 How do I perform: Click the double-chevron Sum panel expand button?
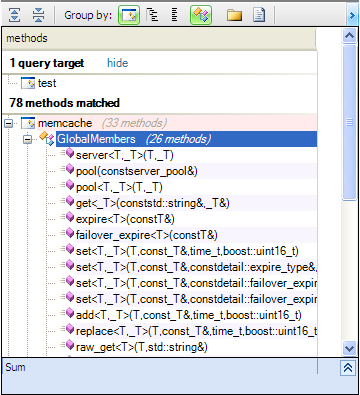pyautogui.click(x=348, y=368)
